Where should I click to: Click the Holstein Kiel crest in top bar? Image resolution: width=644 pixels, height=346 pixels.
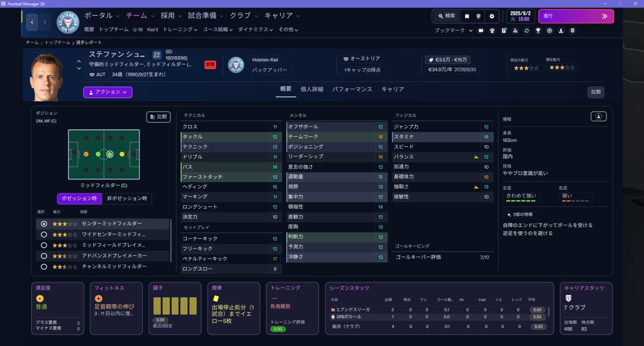(68, 23)
